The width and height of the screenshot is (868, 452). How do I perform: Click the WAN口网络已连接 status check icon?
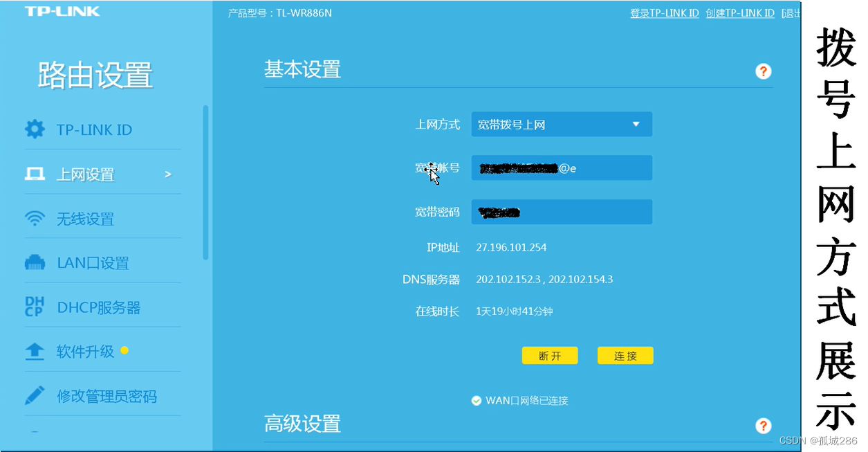476,400
